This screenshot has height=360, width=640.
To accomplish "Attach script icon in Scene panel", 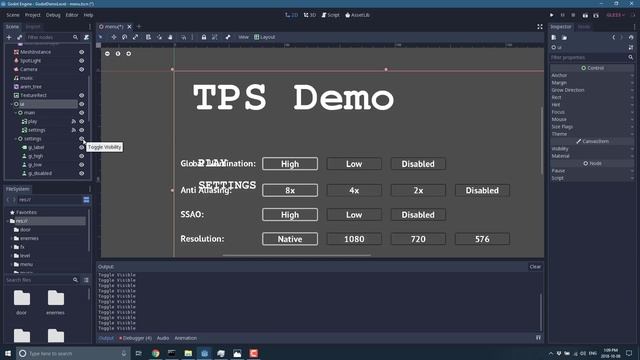I will point(86,37).
